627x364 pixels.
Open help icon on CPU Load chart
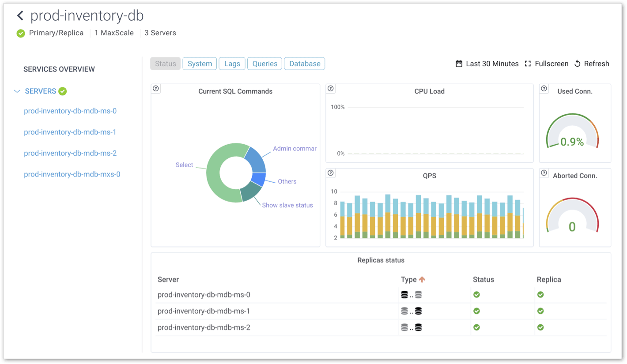pos(330,88)
